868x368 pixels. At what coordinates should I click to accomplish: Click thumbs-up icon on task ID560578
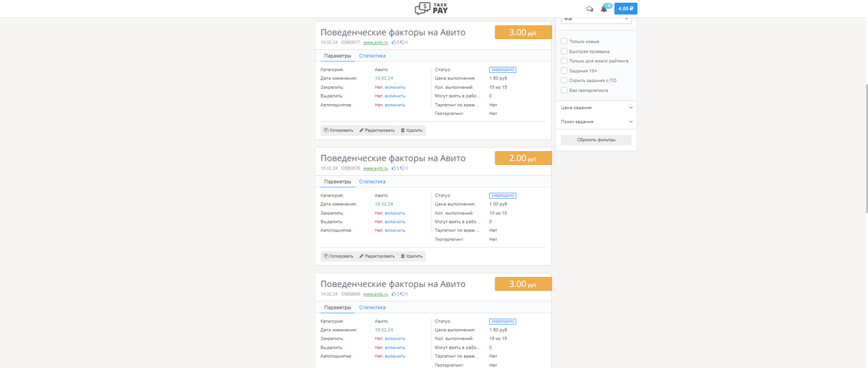[x=394, y=168]
